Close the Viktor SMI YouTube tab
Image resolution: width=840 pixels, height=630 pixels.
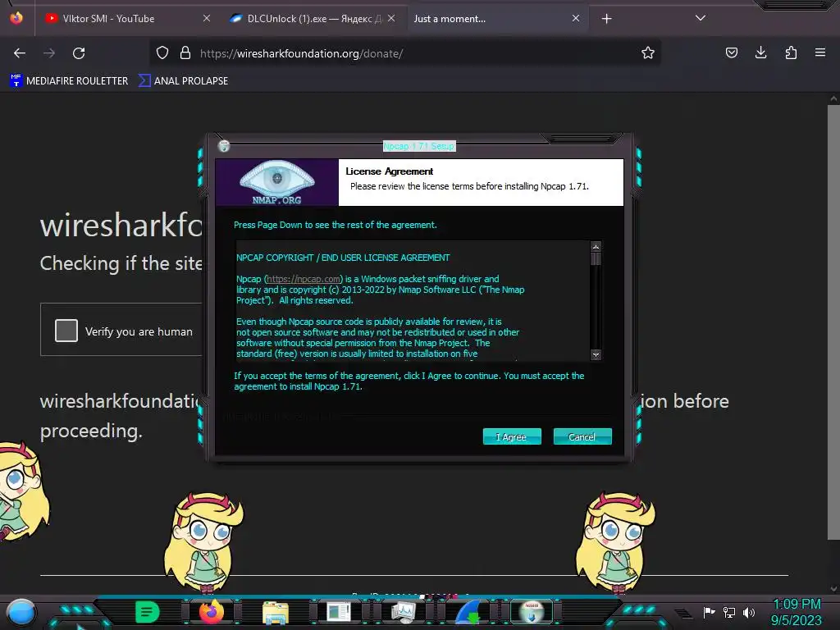coord(206,18)
